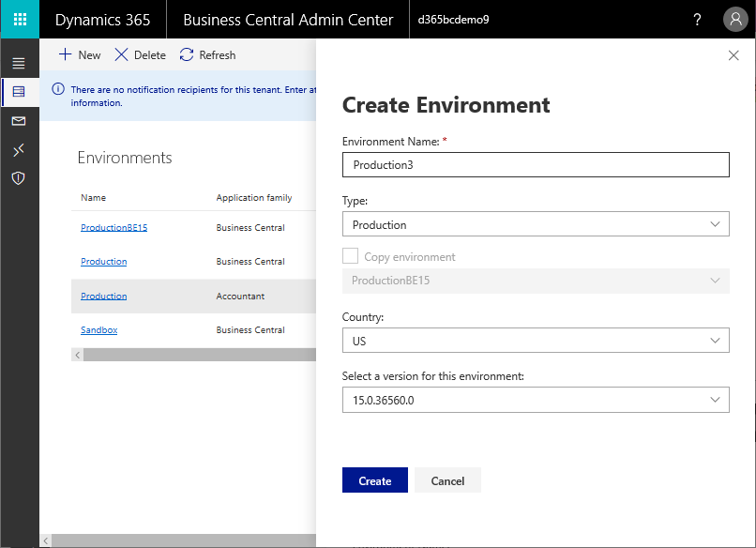
Task: Click the page bottom scrollbar left arrow
Action: point(45,540)
